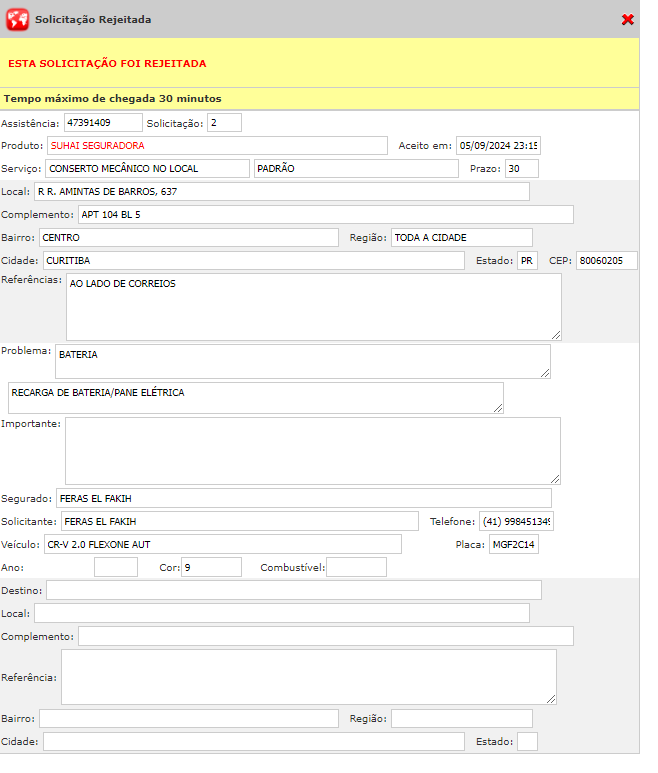The height and width of the screenshot is (773, 658).
Task: Select the Produto field with SUHAI SEGURADORA
Action: (x=216, y=146)
